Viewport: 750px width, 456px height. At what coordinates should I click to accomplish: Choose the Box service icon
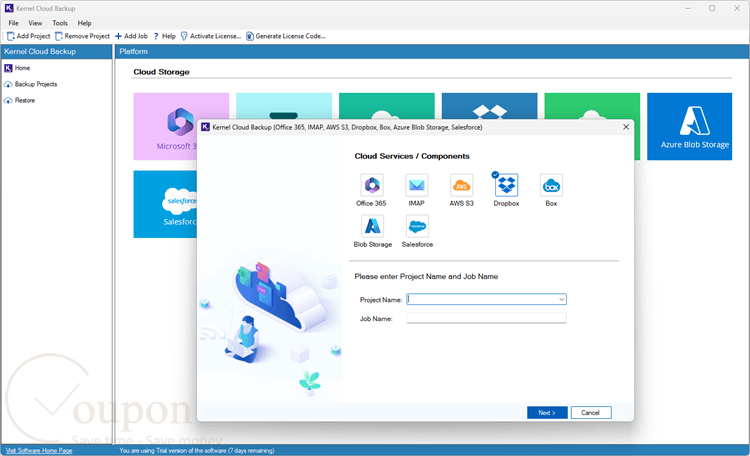[x=551, y=185]
